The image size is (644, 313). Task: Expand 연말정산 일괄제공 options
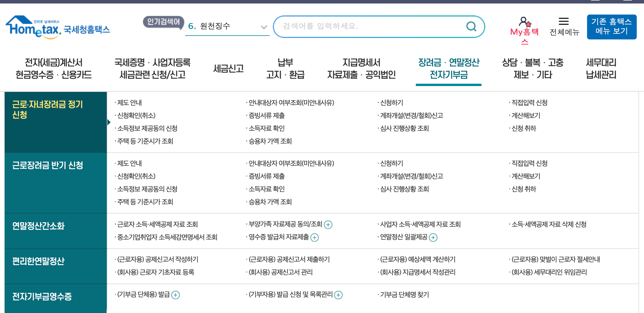coord(433,238)
